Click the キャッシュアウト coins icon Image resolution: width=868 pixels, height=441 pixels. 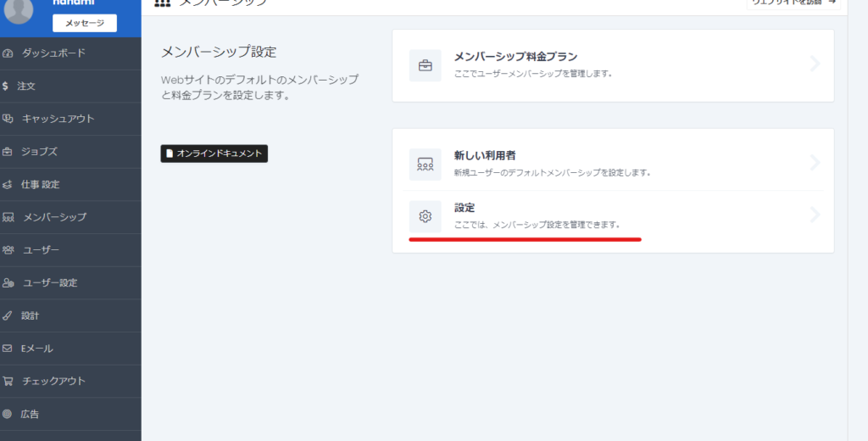(x=8, y=119)
